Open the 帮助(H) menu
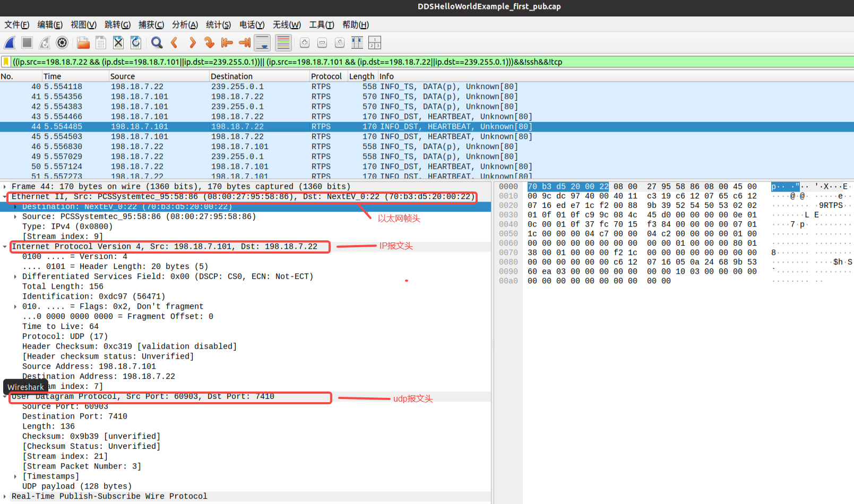Screen dimensions: 854x504 (356, 25)
